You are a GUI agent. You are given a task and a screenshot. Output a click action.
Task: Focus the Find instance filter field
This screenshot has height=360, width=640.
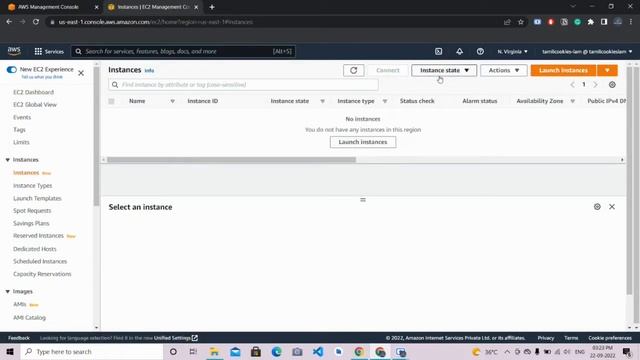243,84
